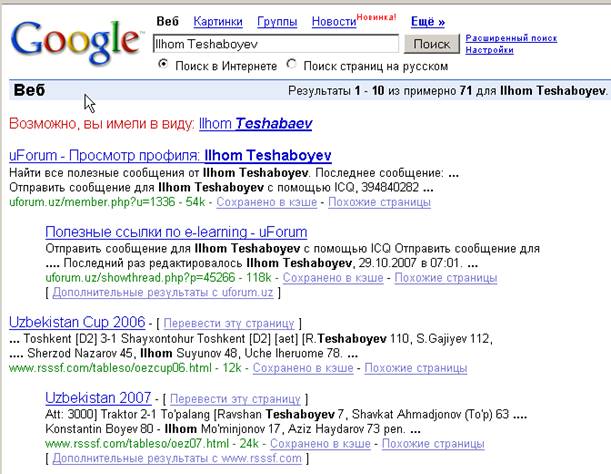Translate the Uzbekistan Cup 2006 page
Viewport: 611px width, 474px height.
[x=232, y=324]
